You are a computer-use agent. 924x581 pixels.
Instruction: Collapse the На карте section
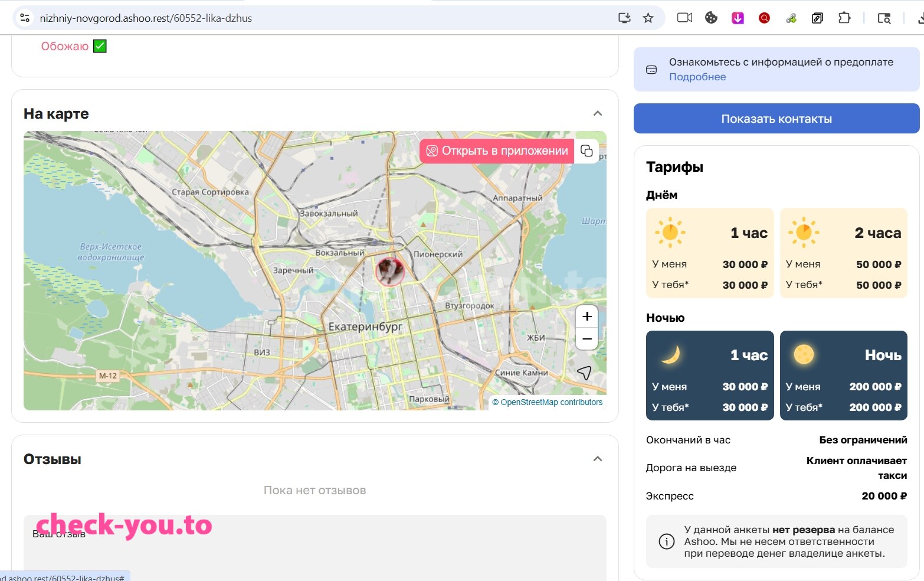click(598, 113)
